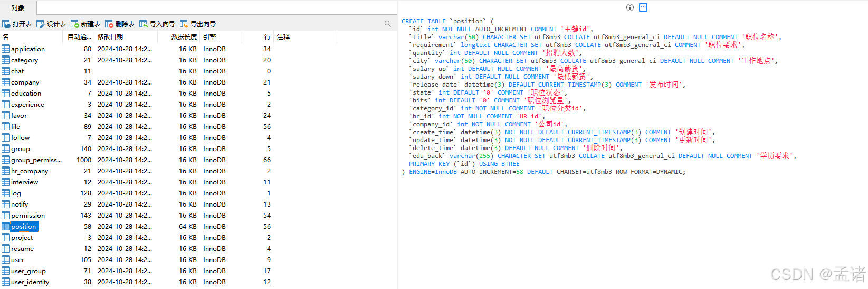Click the 1000 auto increment cell
The width and height of the screenshot is (868, 289).
pyautogui.click(x=84, y=160)
